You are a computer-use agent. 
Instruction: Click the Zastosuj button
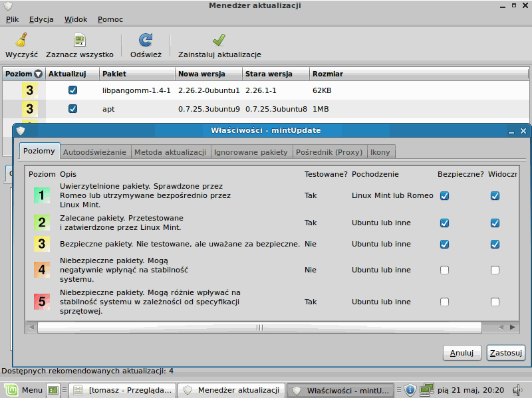pyautogui.click(x=505, y=353)
